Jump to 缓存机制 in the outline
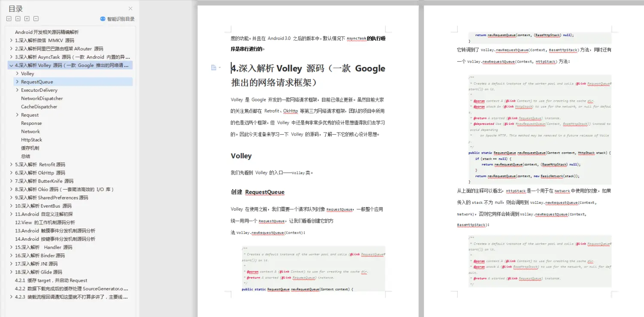Image resolution: width=644 pixels, height=317 pixels. (x=30, y=148)
